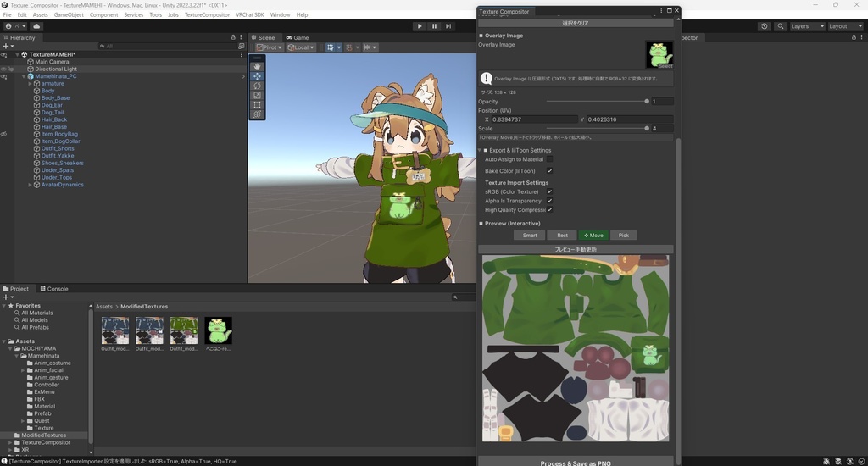Open Hierarchy panel kebab menu
Viewport: 868px width, 466px height.
point(241,37)
